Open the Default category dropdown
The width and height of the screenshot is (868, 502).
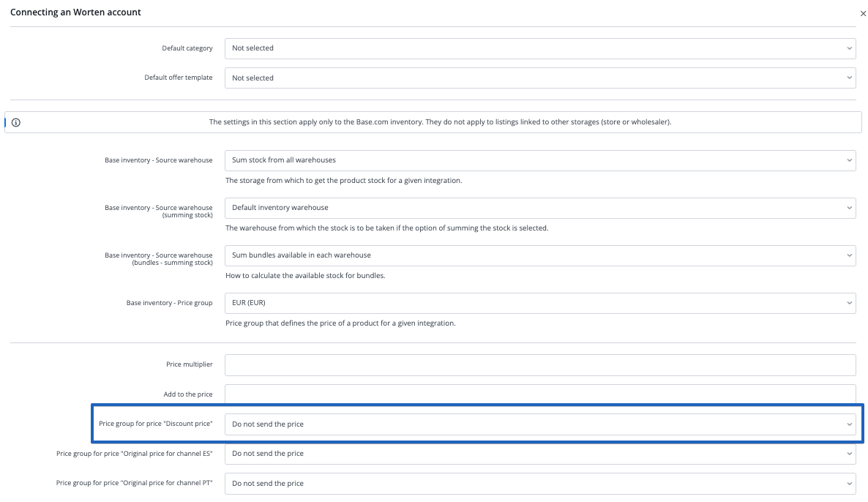(539, 48)
